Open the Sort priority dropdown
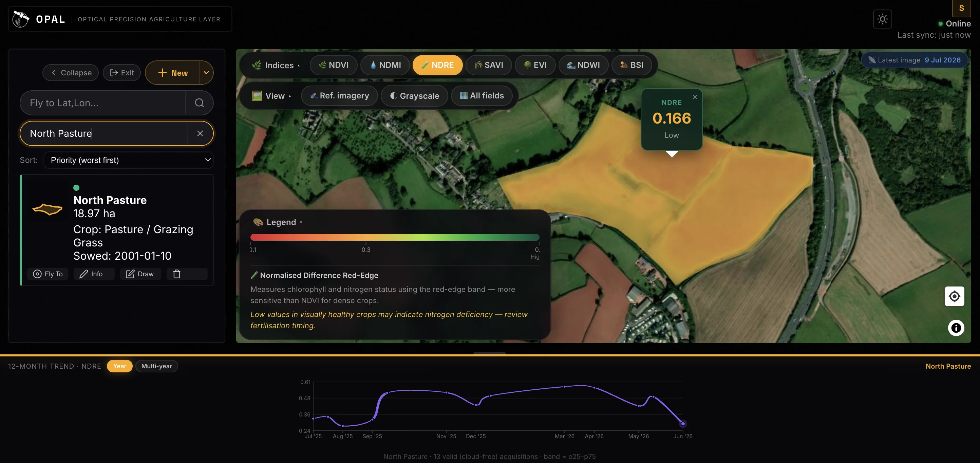This screenshot has height=463, width=980. pos(129,160)
